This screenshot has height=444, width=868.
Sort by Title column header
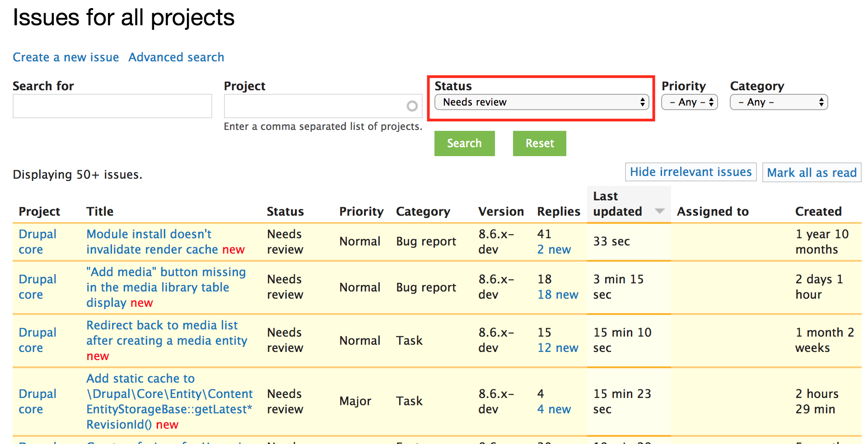click(x=100, y=211)
